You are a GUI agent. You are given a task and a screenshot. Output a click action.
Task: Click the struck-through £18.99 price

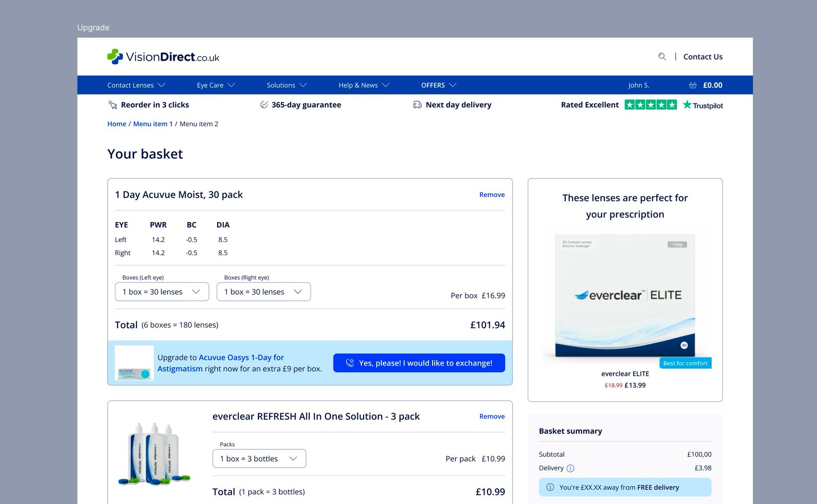(613, 386)
